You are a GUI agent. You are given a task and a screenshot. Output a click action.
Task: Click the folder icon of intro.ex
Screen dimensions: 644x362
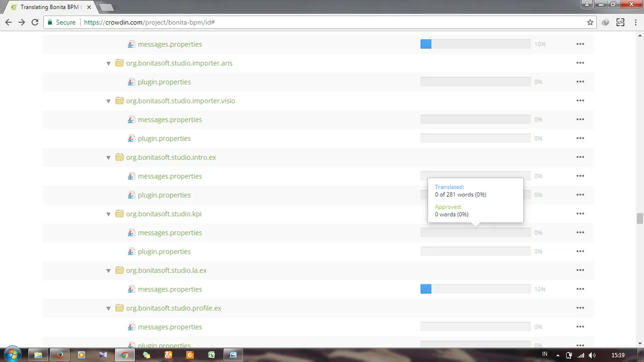[119, 157]
